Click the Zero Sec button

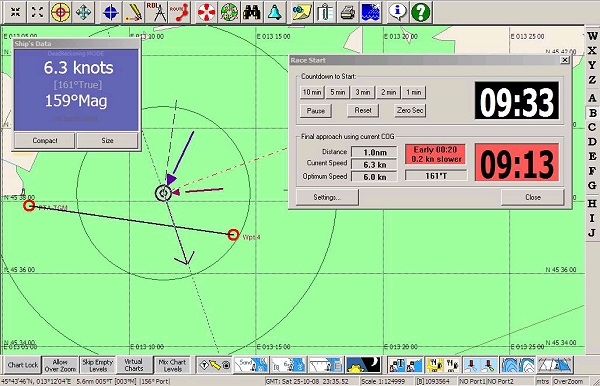(x=410, y=111)
